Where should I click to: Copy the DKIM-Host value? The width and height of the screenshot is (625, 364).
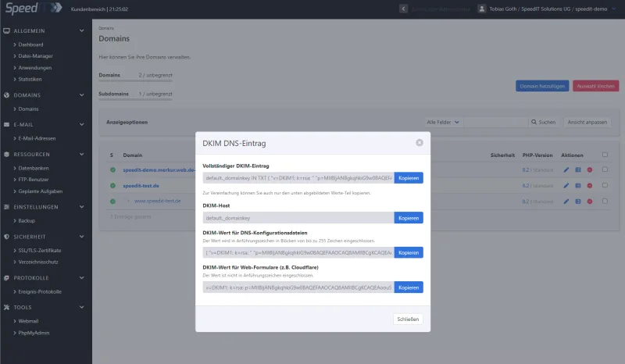[409, 218]
